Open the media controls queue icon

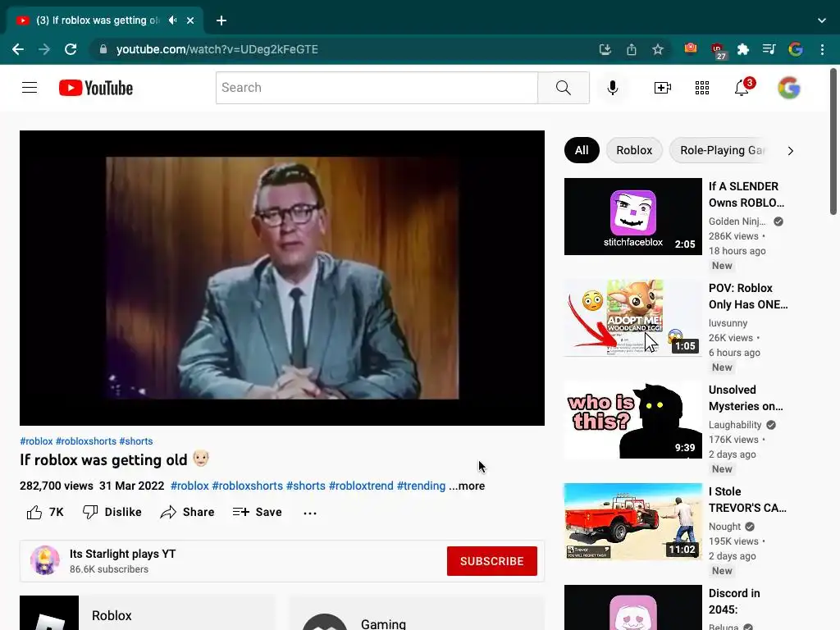click(x=769, y=49)
